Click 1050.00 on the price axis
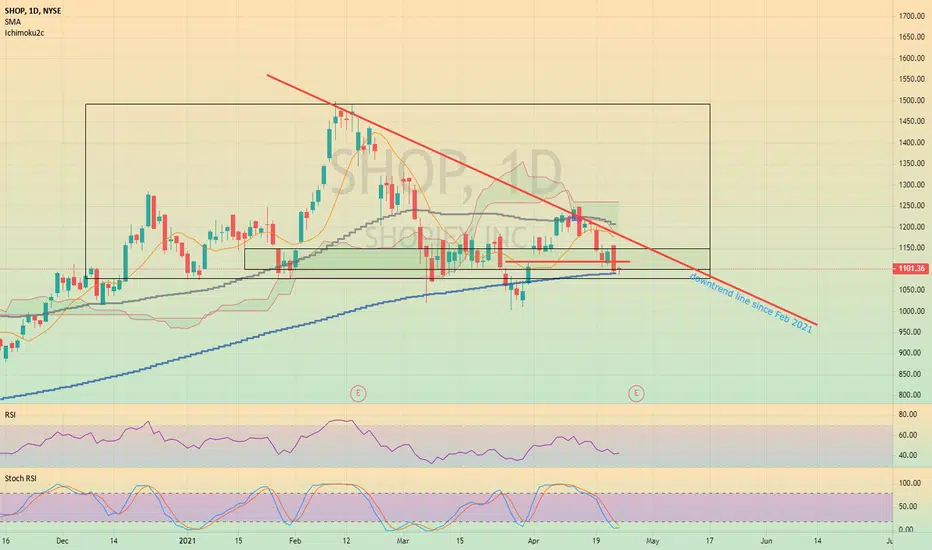Screen dimensions: 932x550 [911, 290]
